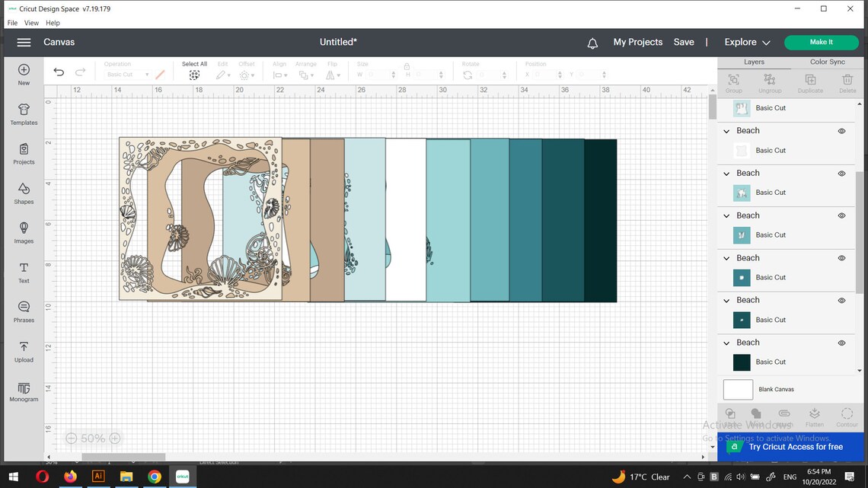868x488 pixels.
Task: Open the Align dropdown
Action: pos(279,75)
